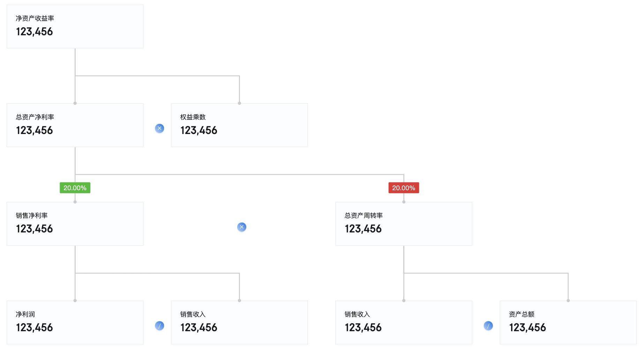
Task: Click connector dot above 净利润 card
Action: point(75,300)
